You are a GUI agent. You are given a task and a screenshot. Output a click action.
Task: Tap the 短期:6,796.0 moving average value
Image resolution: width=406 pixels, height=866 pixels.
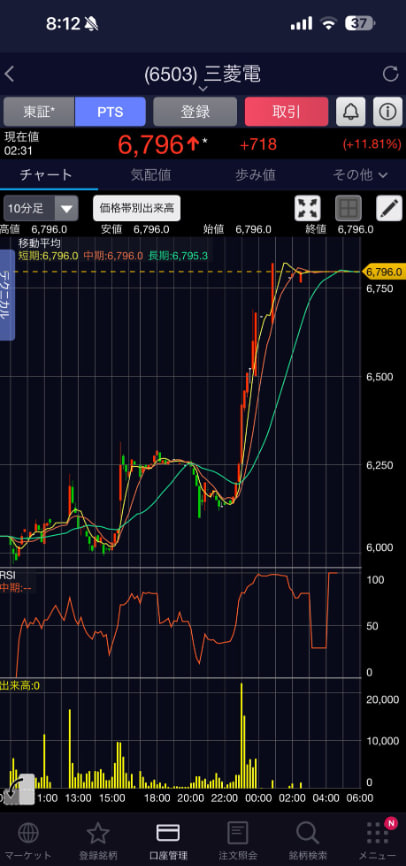click(48, 256)
